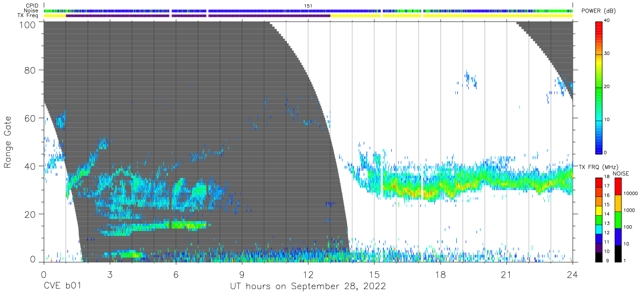The width and height of the screenshot is (644, 297).
Task: Click the 1 tick at NOISE colorbar bottom
Action: tap(624, 261)
